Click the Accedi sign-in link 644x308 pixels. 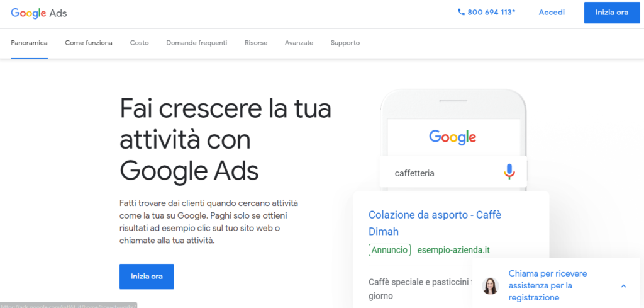pos(552,13)
